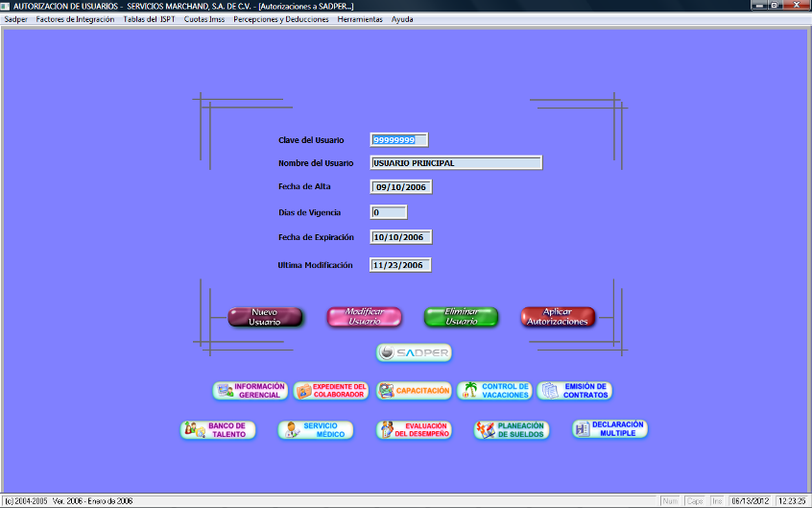Open Percepciones y Deducciones menu

[280, 19]
